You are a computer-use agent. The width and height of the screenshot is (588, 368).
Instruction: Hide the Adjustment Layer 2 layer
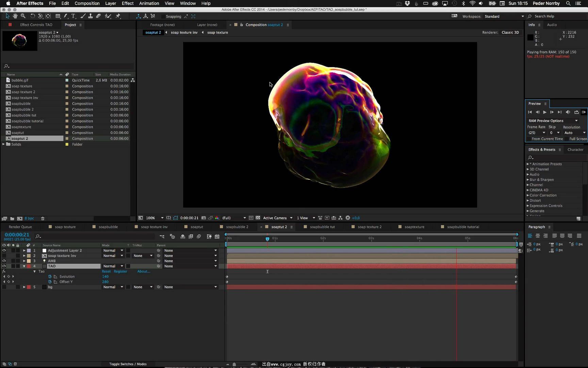tap(4, 250)
